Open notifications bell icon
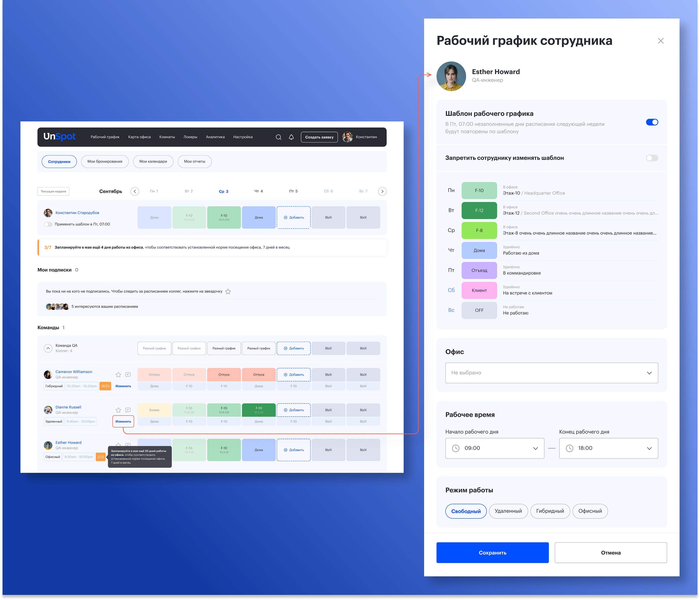The image size is (700, 600). (x=291, y=137)
